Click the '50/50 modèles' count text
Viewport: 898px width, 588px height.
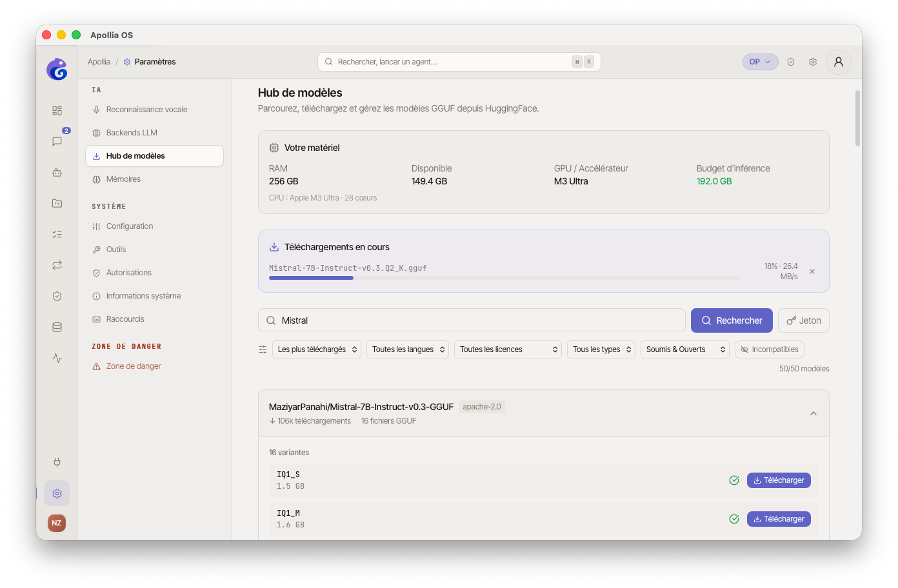click(x=804, y=369)
